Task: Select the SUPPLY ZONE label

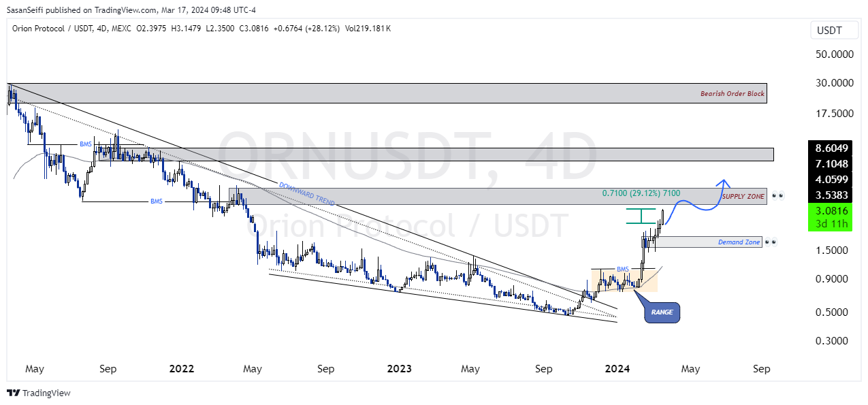Action: click(743, 197)
